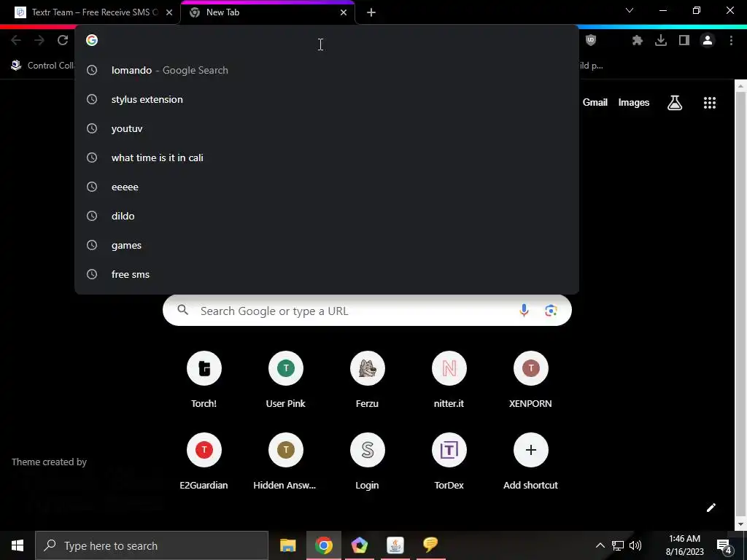Open the Gmail link

(595, 102)
